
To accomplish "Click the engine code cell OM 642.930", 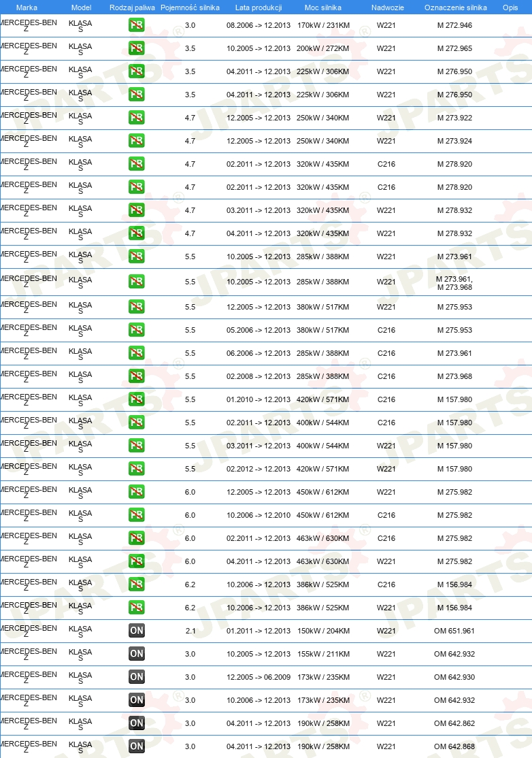I will click(x=454, y=677).
